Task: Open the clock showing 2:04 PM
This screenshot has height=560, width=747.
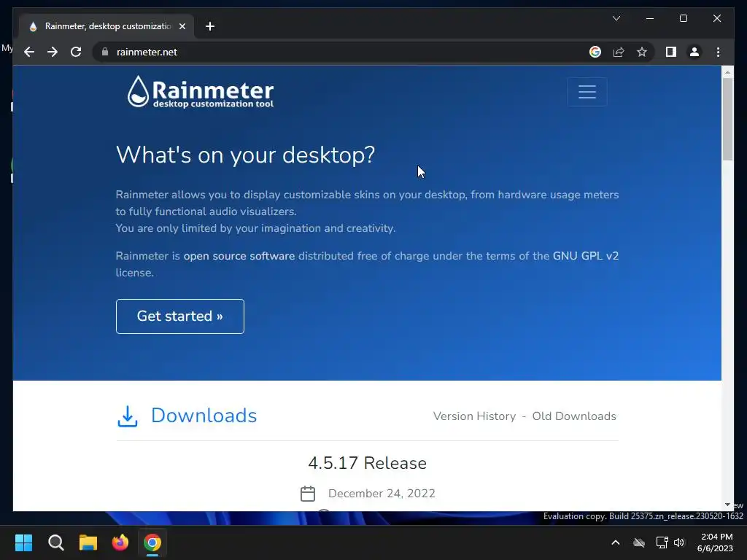Action: 715,542
